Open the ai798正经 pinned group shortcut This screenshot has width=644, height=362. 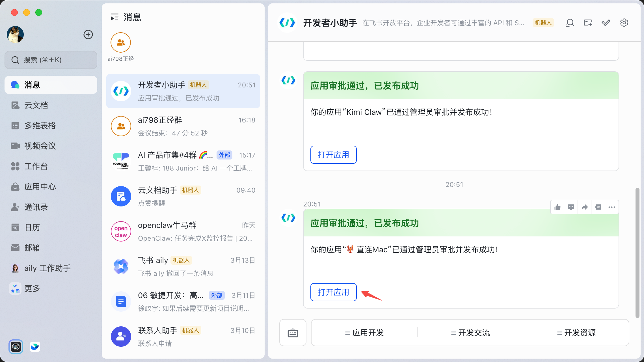(x=121, y=47)
